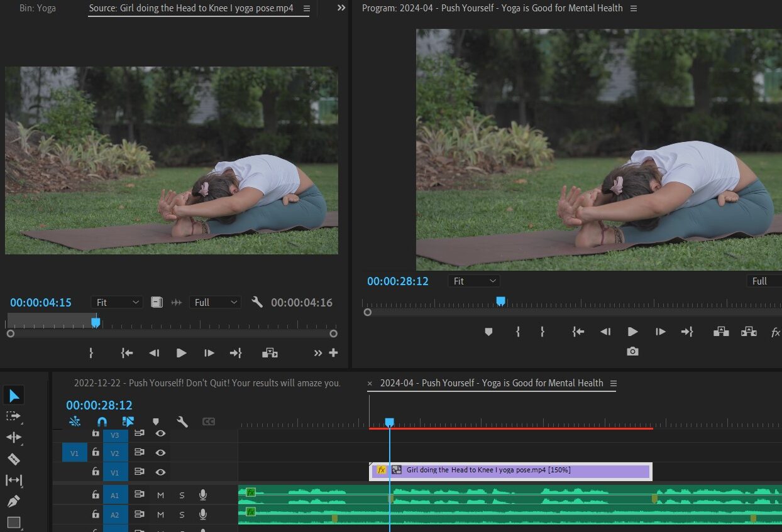The height and width of the screenshot is (532, 782).
Task: Select the Pen tool
Action: [14, 501]
